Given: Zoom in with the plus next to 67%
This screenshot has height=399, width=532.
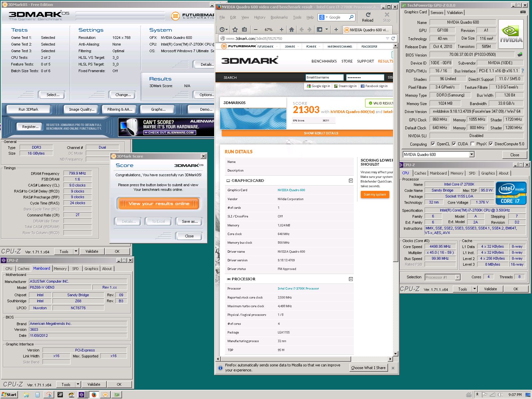Looking at the screenshot, I should 281,30.
